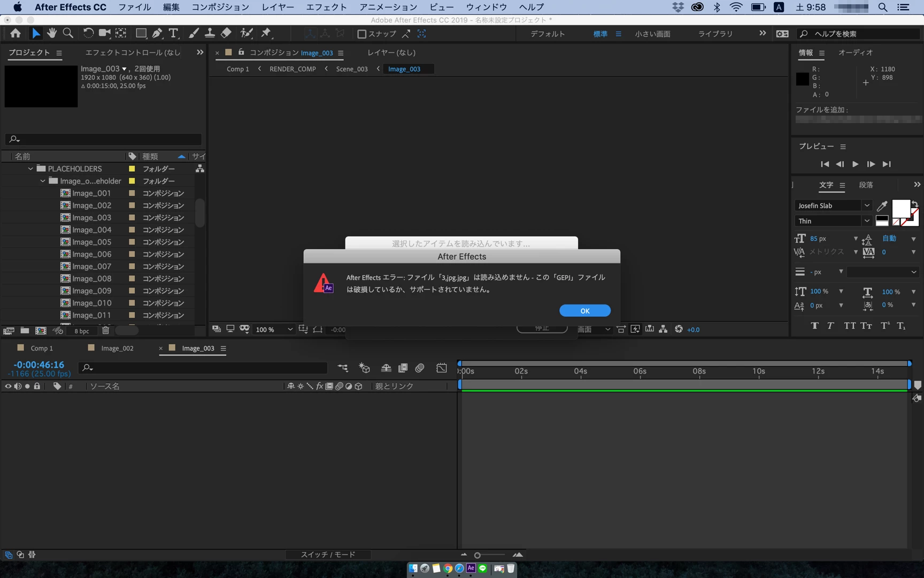Open Spotlight search in macOS menu bar
Screen dimensions: 924x578
883,7
